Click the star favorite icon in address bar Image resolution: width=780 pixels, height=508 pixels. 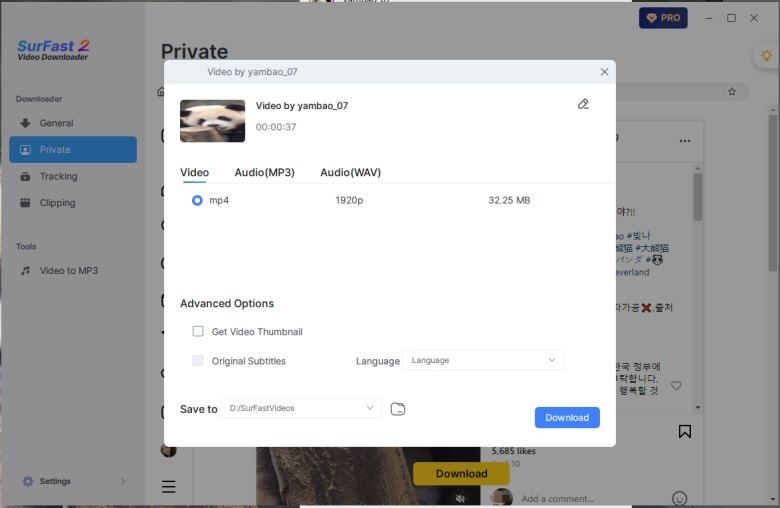click(x=732, y=92)
